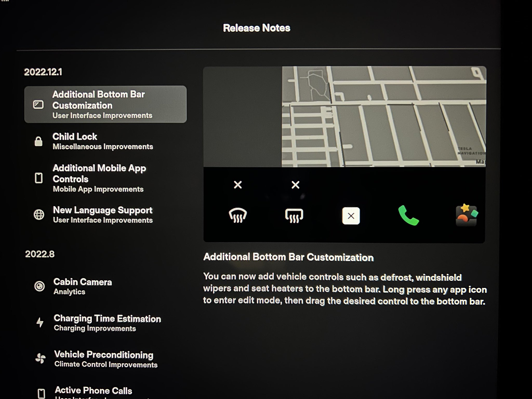The height and width of the screenshot is (399, 532).
Task: Tap the rear defrost control in the preview
Action: (x=294, y=216)
